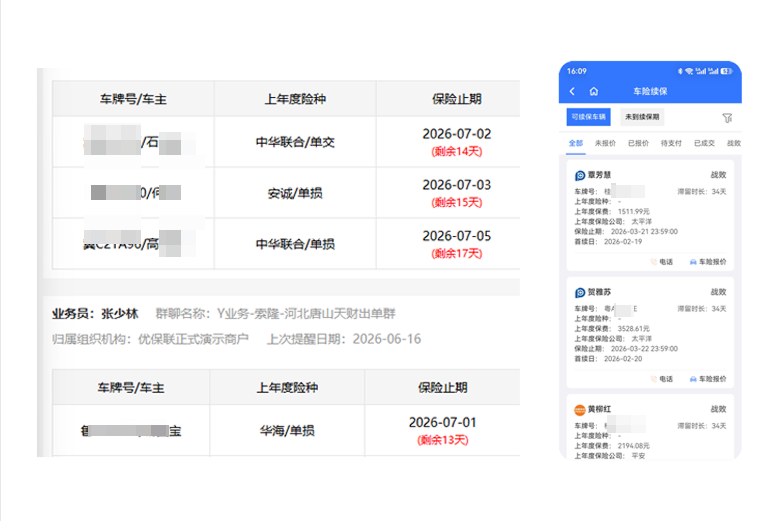Tap the home icon in the phone header
This screenshot has width=779, height=521.
click(x=594, y=91)
